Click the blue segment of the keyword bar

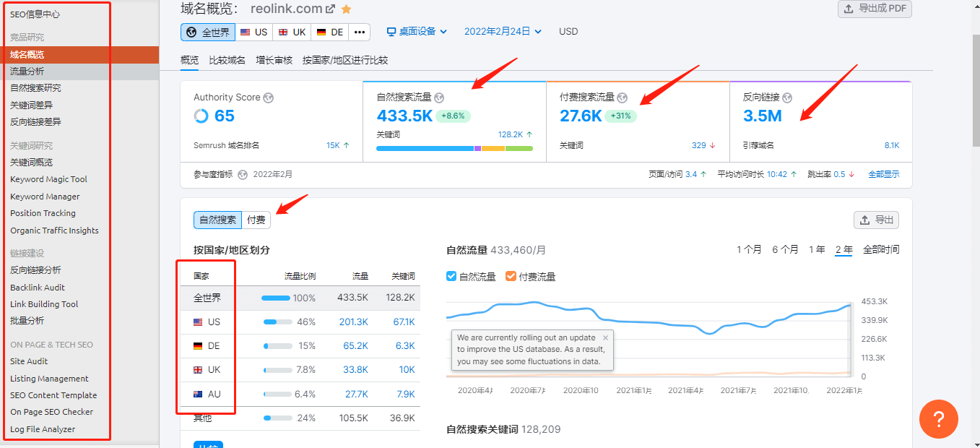click(425, 148)
